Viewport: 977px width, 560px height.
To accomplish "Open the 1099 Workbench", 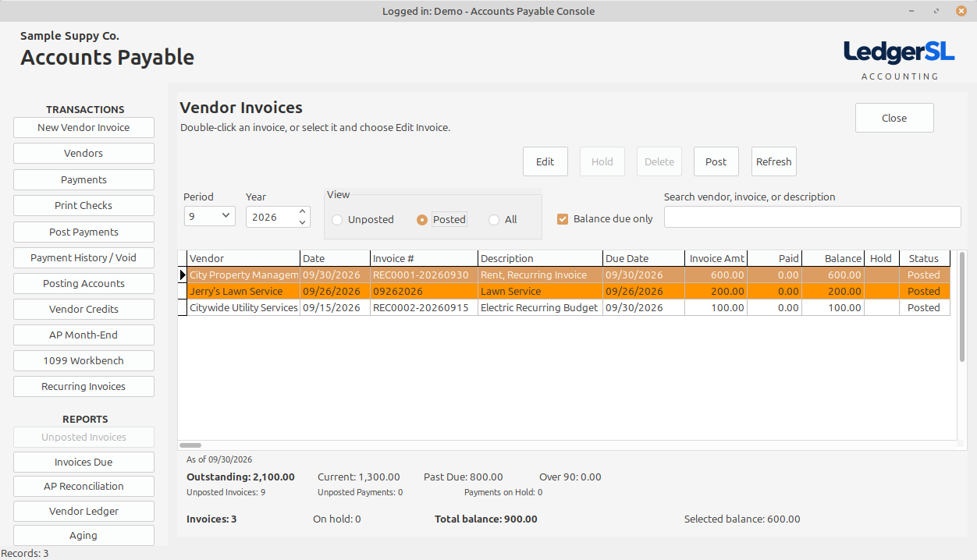I will (83, 361).
